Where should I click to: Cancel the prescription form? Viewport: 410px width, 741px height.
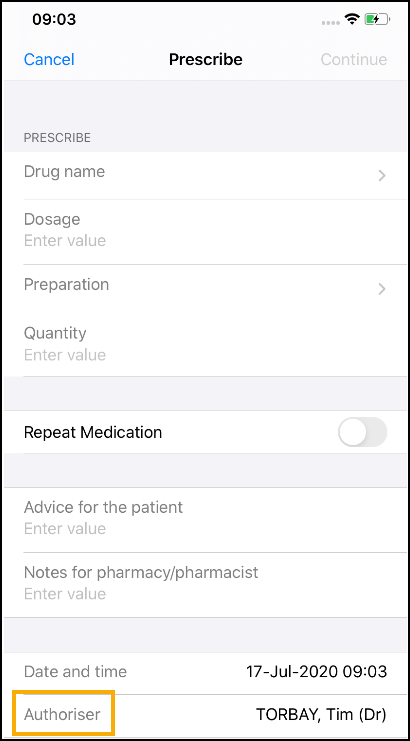[49, 60]
